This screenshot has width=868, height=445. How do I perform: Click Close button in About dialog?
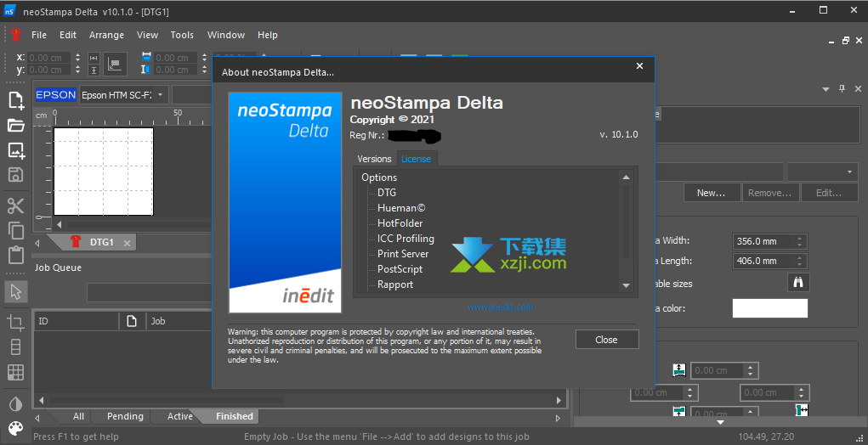[x=607, y=340]
